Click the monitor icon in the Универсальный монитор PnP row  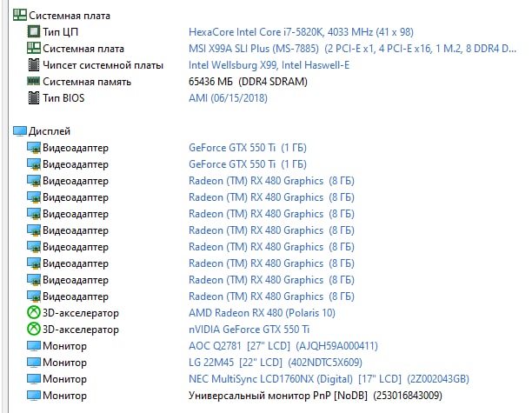point(34,396)
